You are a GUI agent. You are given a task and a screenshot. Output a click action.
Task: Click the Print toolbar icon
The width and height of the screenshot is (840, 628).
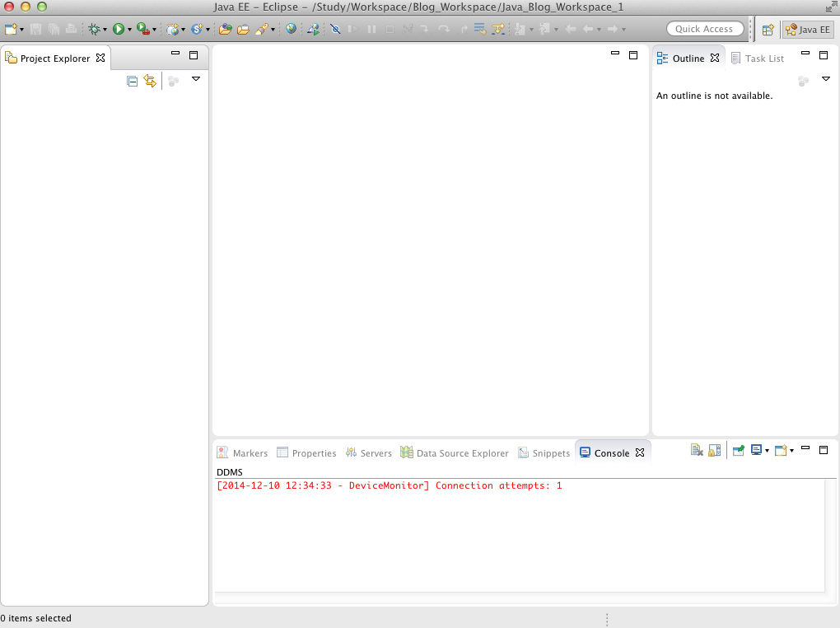71,29
